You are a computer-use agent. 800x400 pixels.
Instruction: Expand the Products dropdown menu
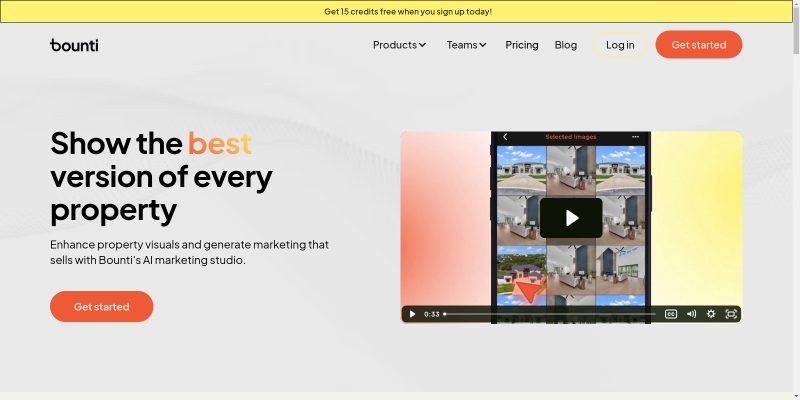pos(399,45)
